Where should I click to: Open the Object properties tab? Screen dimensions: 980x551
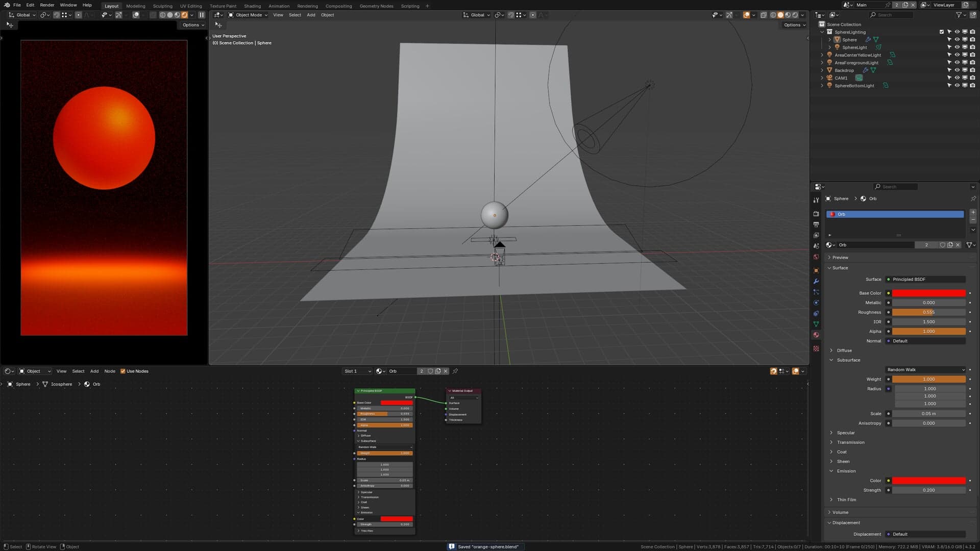point(816,270)
